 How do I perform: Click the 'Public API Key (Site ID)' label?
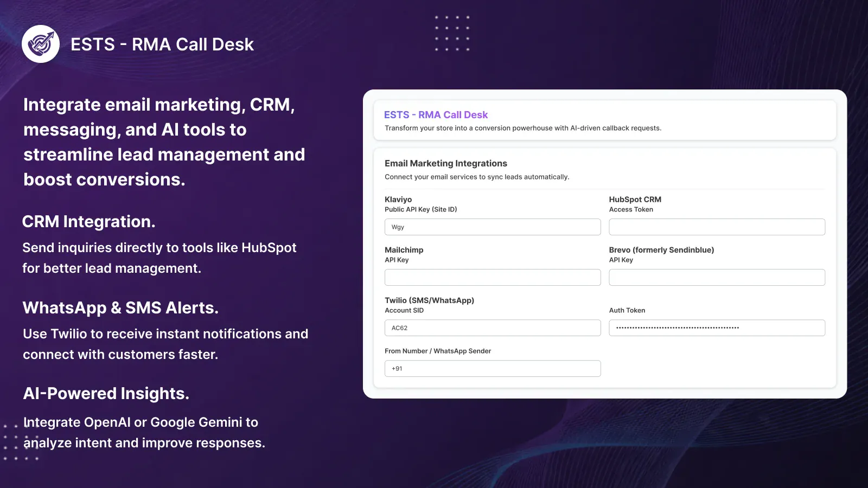(x=421, y=209)
